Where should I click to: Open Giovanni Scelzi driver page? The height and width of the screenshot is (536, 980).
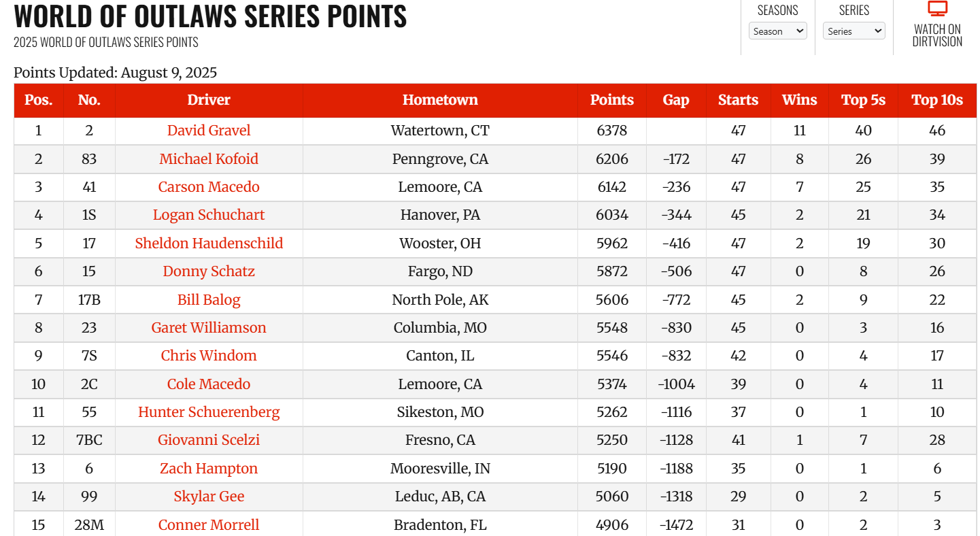[209, 440]
